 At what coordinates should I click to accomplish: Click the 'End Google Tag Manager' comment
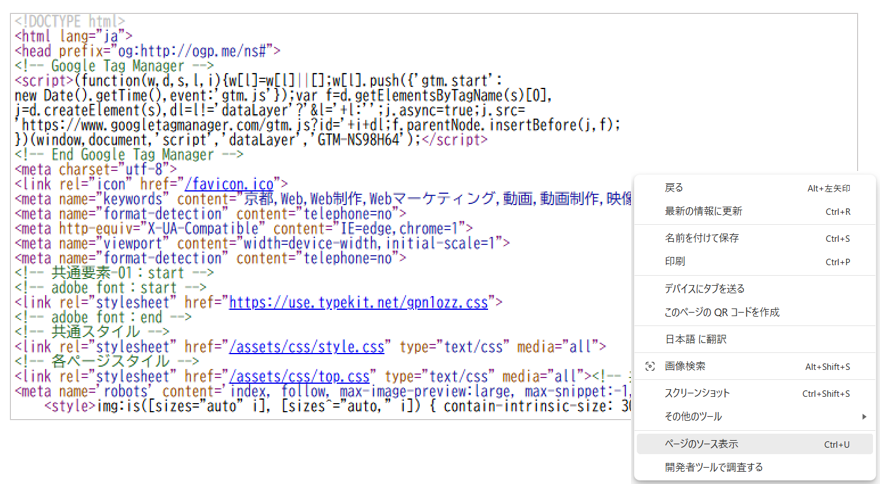pos(129,154)
